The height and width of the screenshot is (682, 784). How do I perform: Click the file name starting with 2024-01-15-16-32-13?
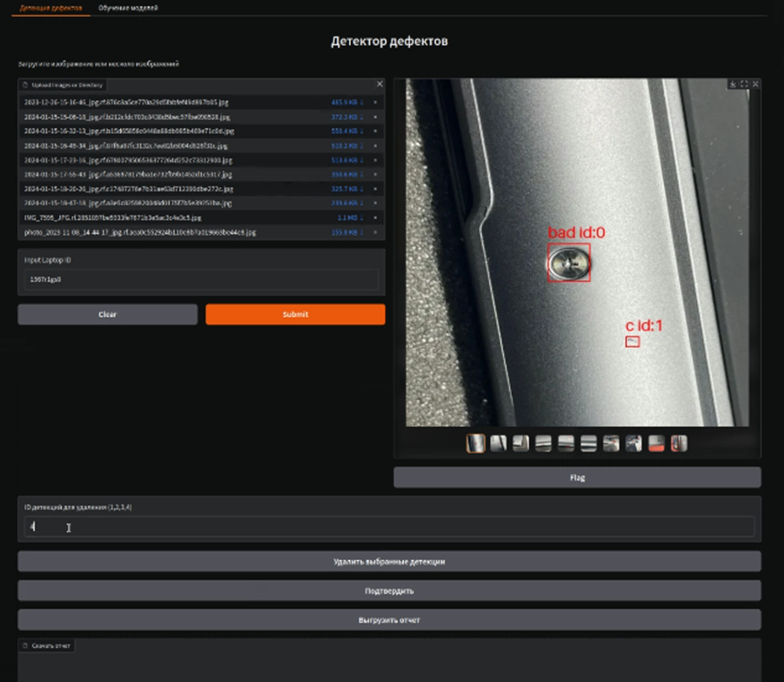(x=129, y=131)
